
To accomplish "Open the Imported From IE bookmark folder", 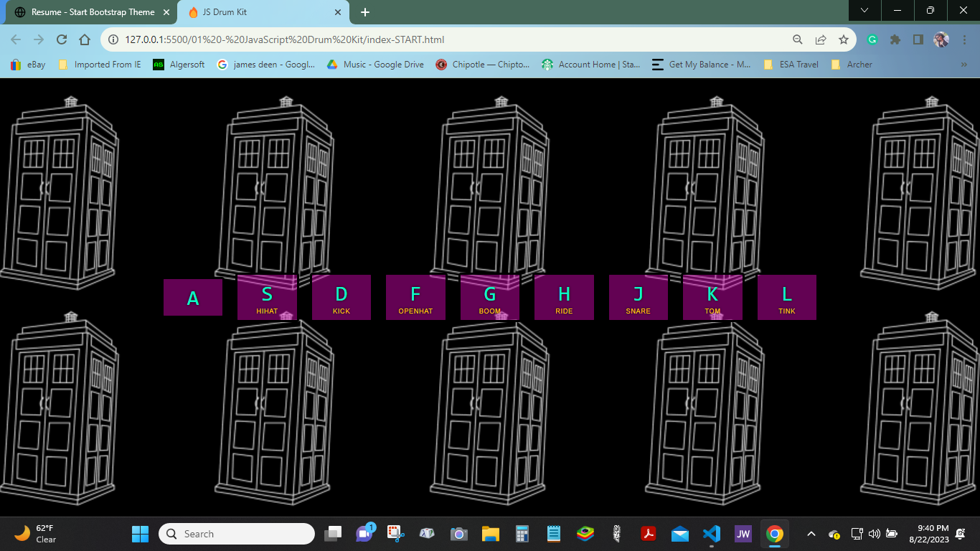I will (100, 65).
